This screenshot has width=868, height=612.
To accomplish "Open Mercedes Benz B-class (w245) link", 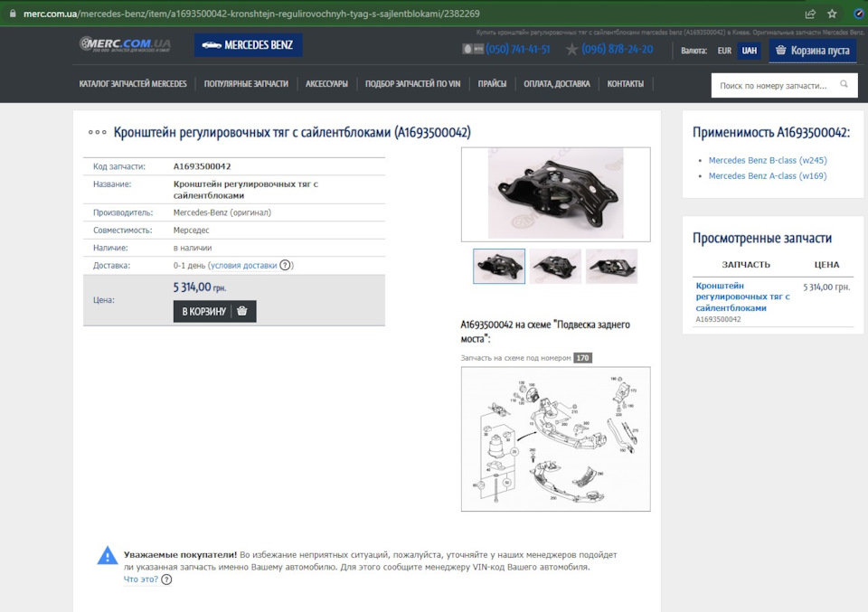I will pyautogui.click(x=768, y=160).
